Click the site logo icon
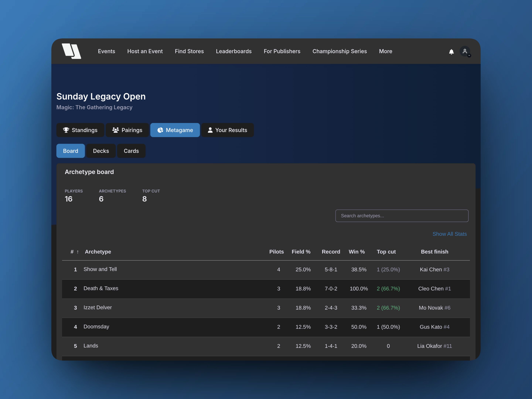The width and height of the screenshot is (532, 399). click(71, 51)
